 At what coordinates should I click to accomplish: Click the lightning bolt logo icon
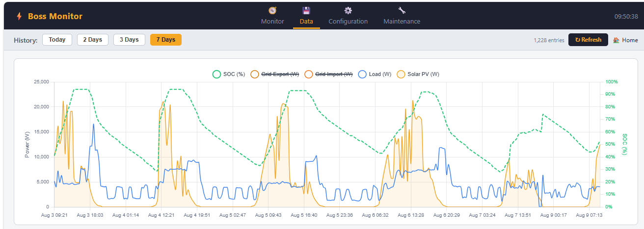[x=19, y=16]
